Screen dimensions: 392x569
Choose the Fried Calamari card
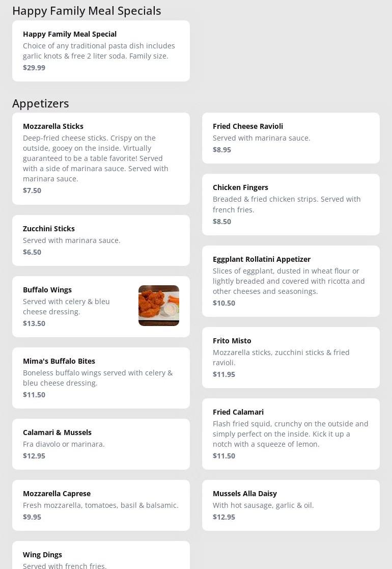[291, 433]
